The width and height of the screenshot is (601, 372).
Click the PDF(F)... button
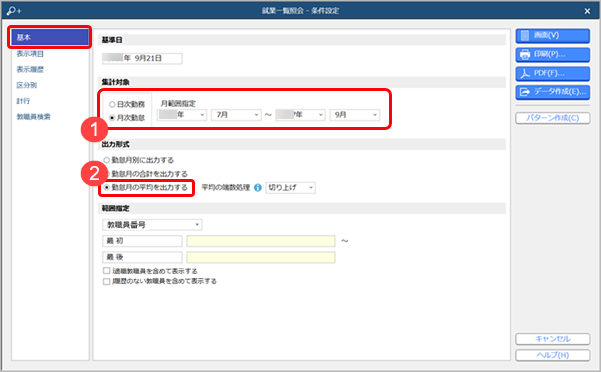[553, 73]
